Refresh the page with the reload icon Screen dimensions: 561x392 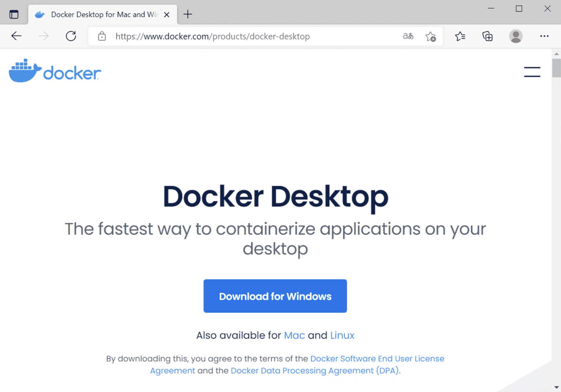point(71,36)
